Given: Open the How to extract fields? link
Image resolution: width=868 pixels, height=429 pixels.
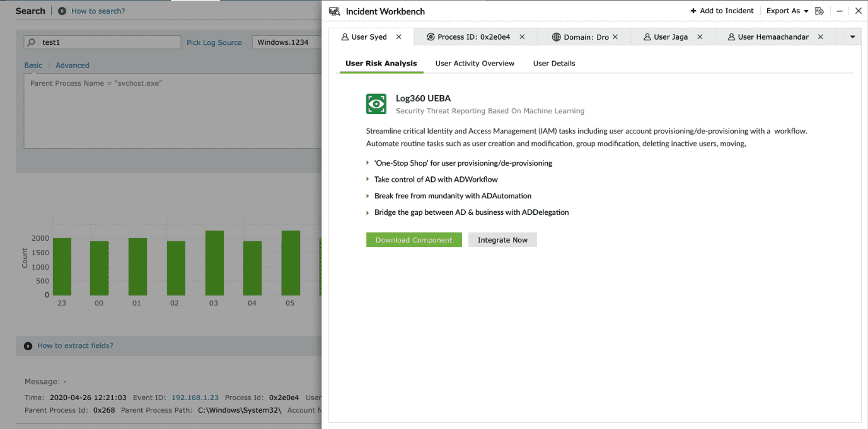Looking at the screenshot, I should click(75, 346).
